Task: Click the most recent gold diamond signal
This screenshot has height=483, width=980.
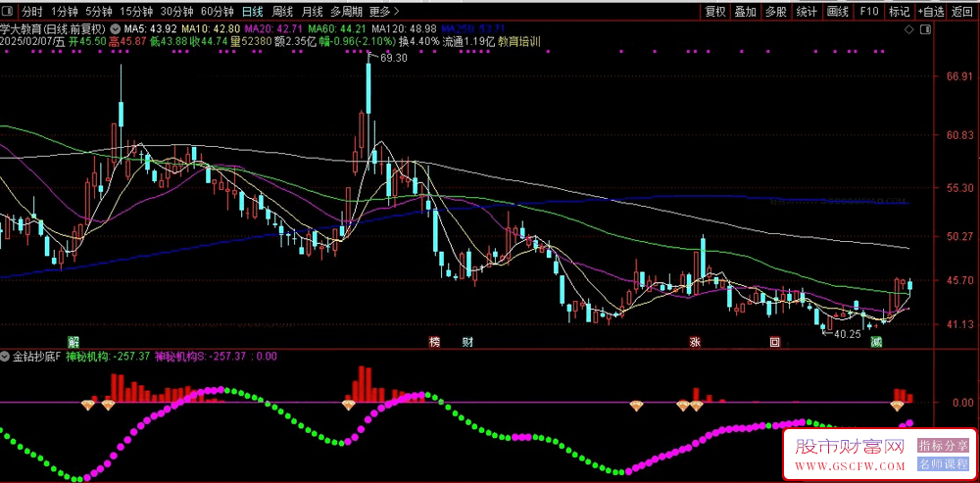Action: [x=897, y=407]
